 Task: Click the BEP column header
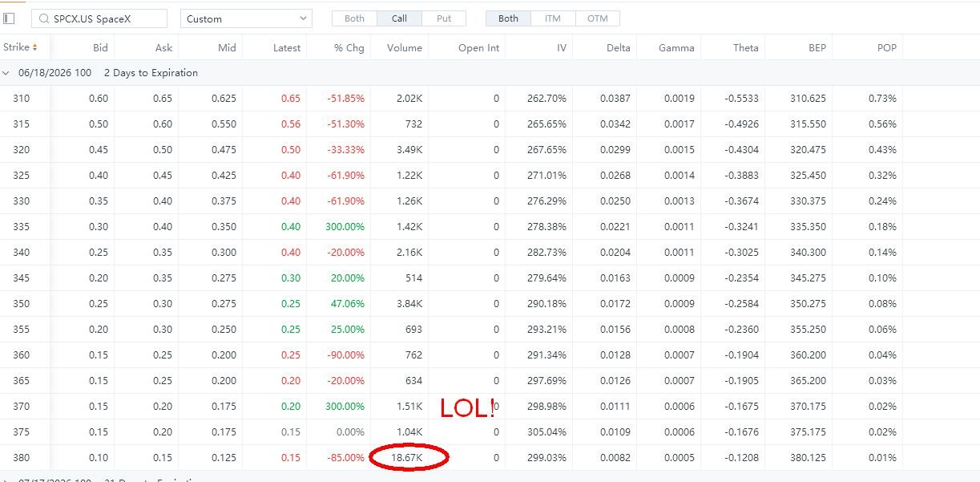[x=817, y=47]
